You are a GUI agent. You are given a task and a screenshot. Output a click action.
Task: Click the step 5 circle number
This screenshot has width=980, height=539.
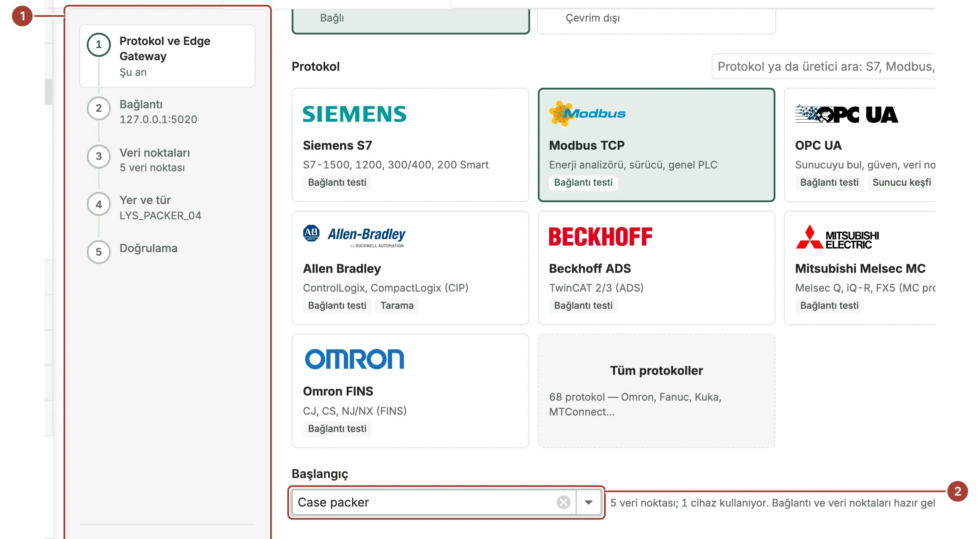(x=99, y=252)
